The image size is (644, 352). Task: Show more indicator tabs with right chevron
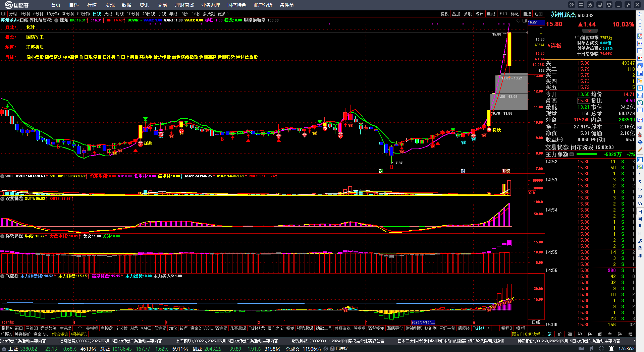[488, 328]
